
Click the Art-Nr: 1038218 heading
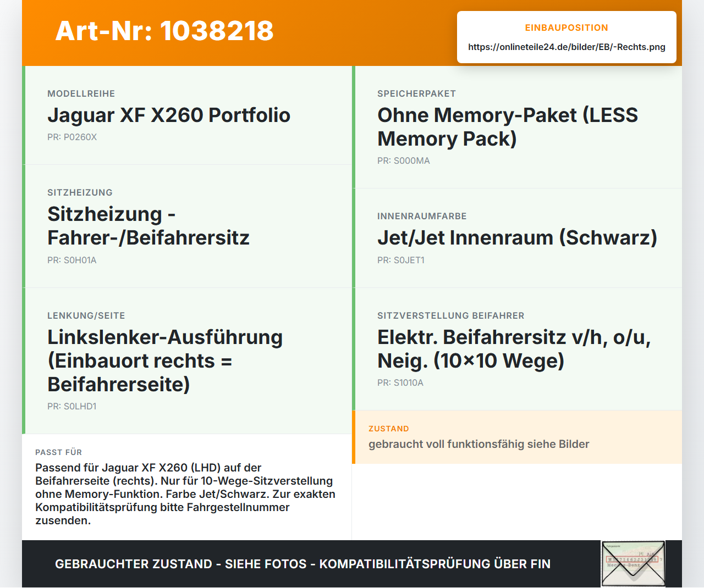click(164, 31)
